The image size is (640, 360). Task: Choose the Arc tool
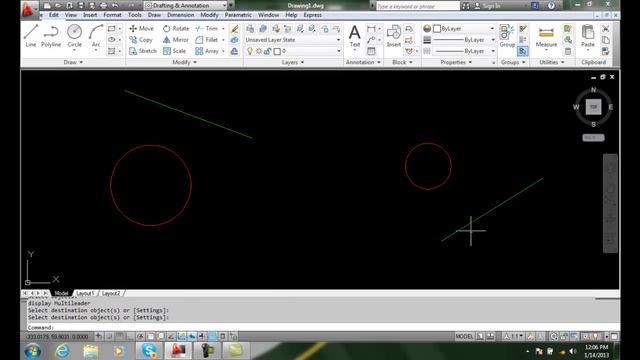coord(96,36)
